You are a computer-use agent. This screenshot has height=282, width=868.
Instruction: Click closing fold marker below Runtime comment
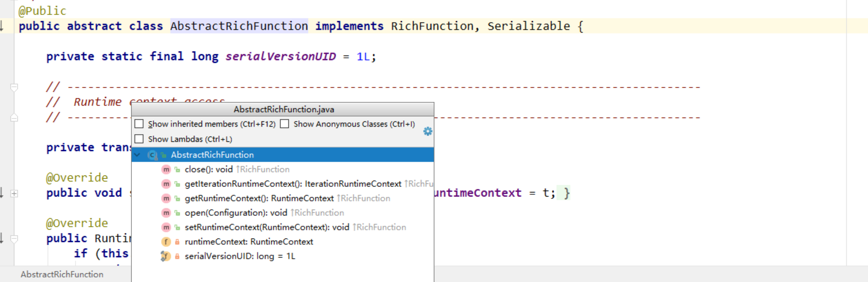(x=14, y=118)
